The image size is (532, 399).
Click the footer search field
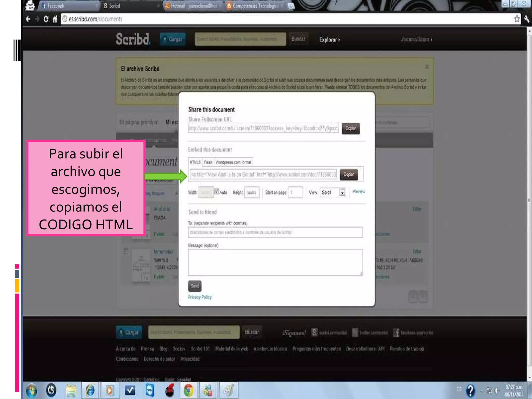(x=194, y=332)
